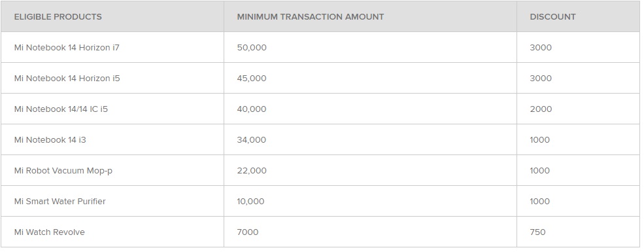The image size is (644, 252).
Task: Click the 750 discount value
Action: (537, 232)
